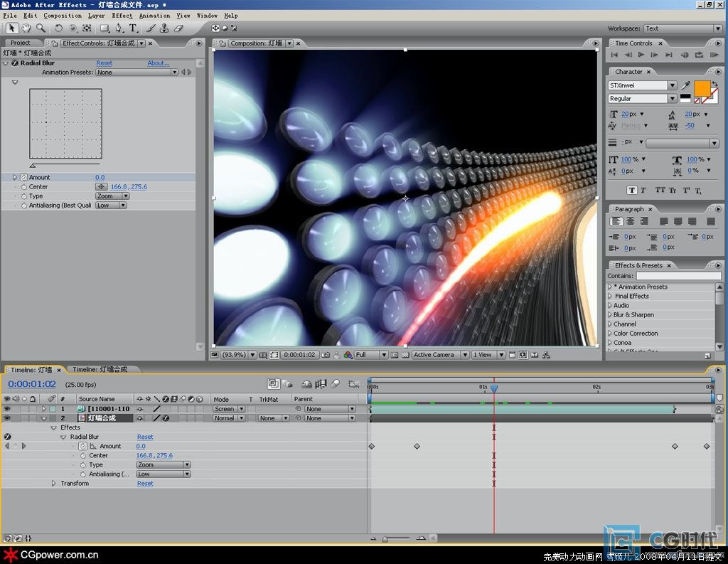Select the Rotation tool
This screenshot has height=564, width=728.
(x=58, y=28)
